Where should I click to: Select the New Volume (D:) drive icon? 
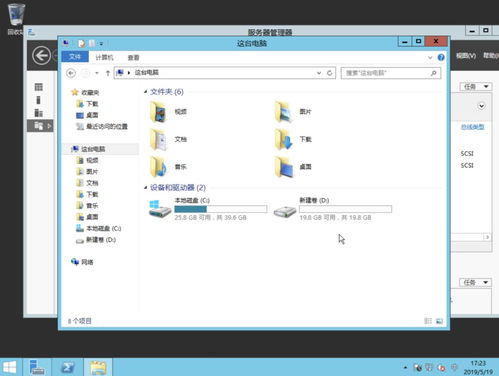pyautogui.click(x=285, y=211)
